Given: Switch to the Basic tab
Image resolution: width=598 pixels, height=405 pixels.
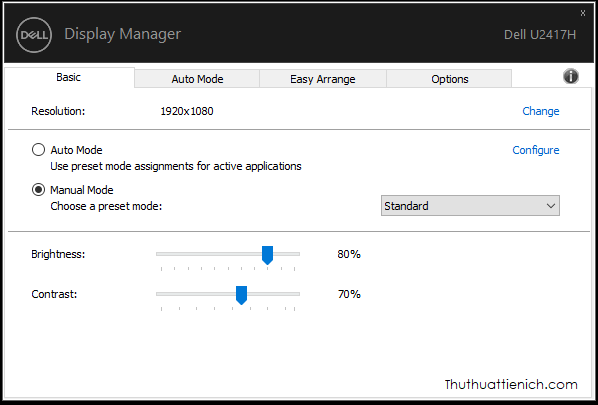Looking at the screenshot, I should point(69,77).
